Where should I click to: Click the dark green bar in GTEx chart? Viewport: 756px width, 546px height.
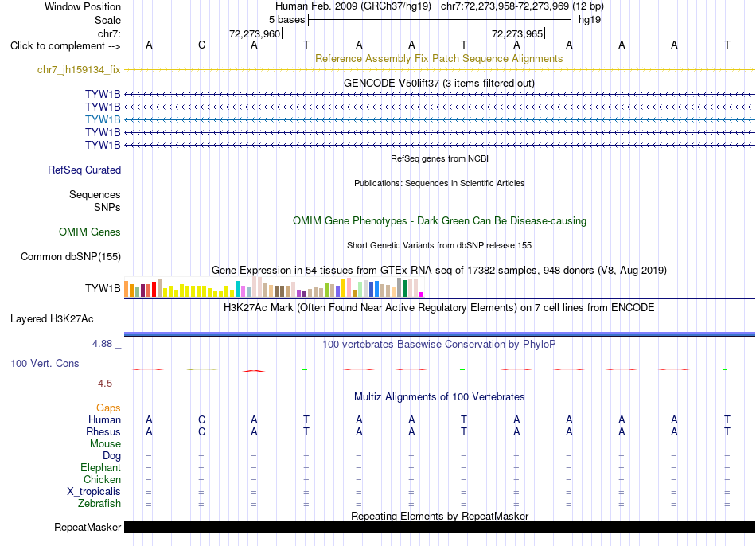404,288
